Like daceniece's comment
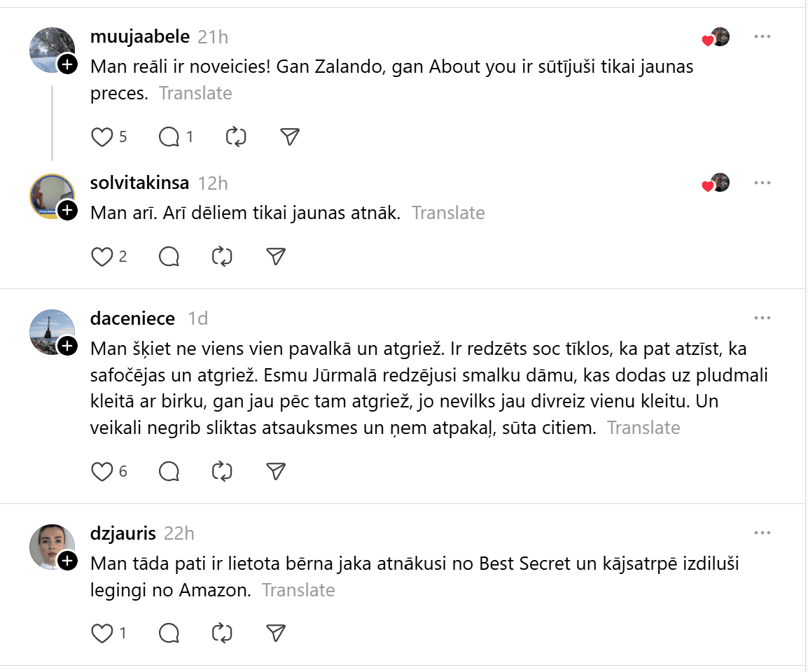The width and height of the screenshot is (808, 672). click(x=102, y=472)
